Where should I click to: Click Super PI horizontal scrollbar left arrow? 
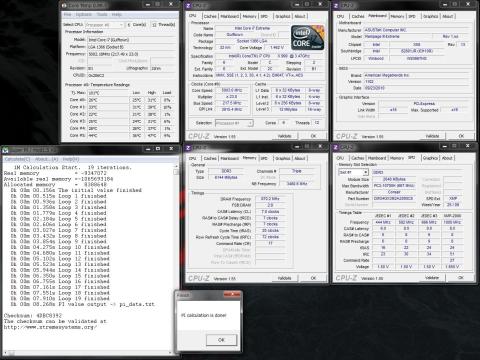tap(5, 353)
